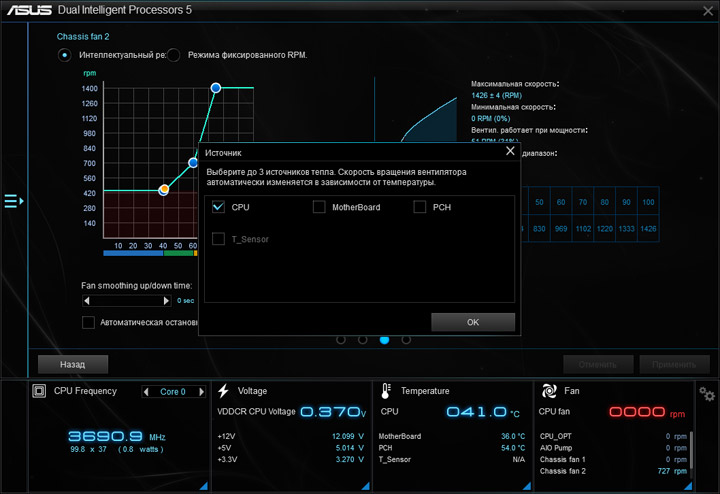The image size is (720, 494).
Task: Decrease fan smoothing time with left arrow
Action: pos(87,301)
